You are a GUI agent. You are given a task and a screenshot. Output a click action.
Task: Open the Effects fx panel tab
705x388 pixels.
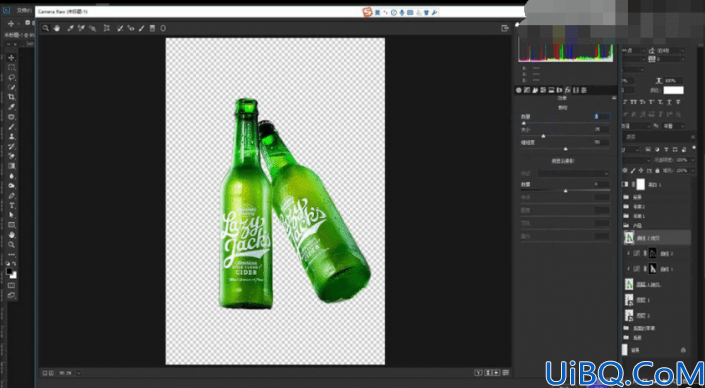[567, 90]
